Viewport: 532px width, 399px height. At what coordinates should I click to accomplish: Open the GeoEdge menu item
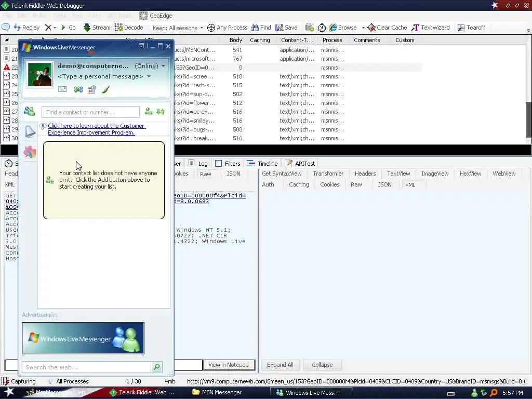click(156, 16)
